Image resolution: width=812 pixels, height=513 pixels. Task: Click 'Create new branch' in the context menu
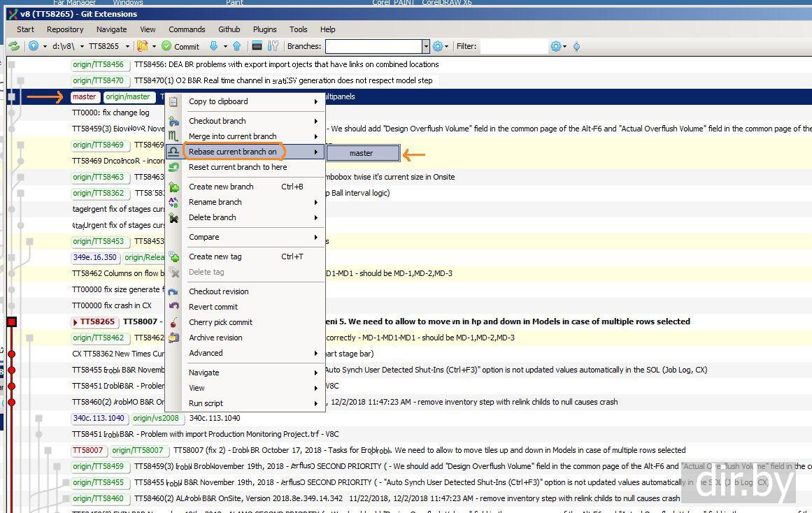click(x=221, y=187)
